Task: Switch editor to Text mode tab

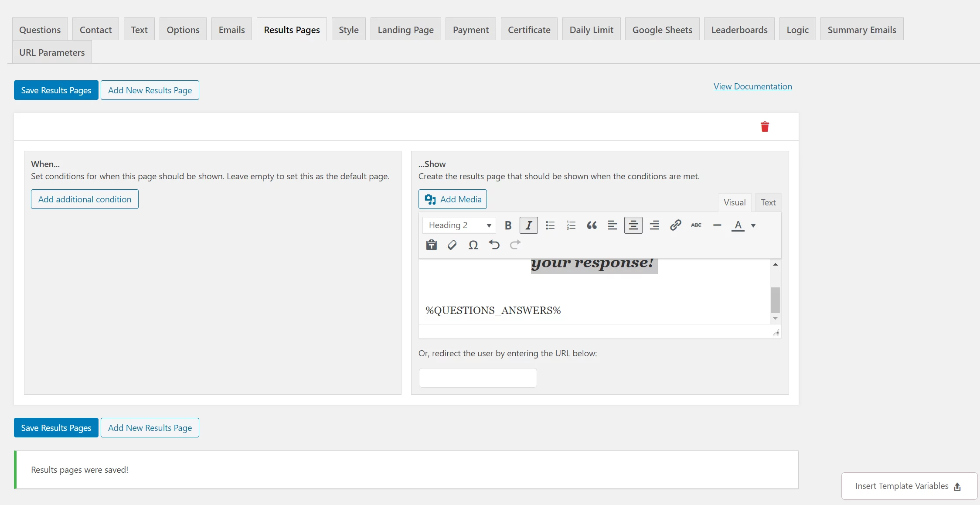Action: tap(768, 202)
